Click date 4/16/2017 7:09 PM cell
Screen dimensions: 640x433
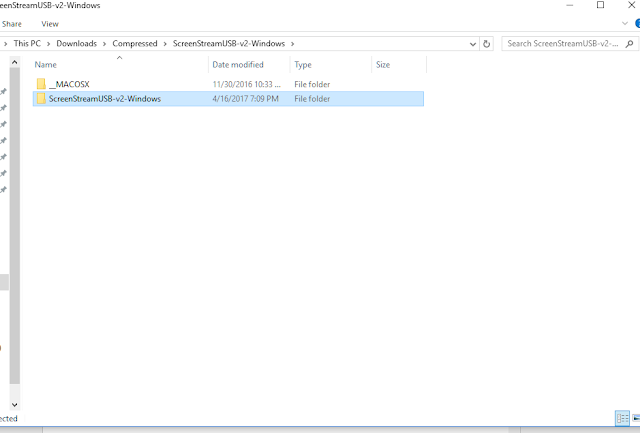pyautogui.click(x=245, y=98)
